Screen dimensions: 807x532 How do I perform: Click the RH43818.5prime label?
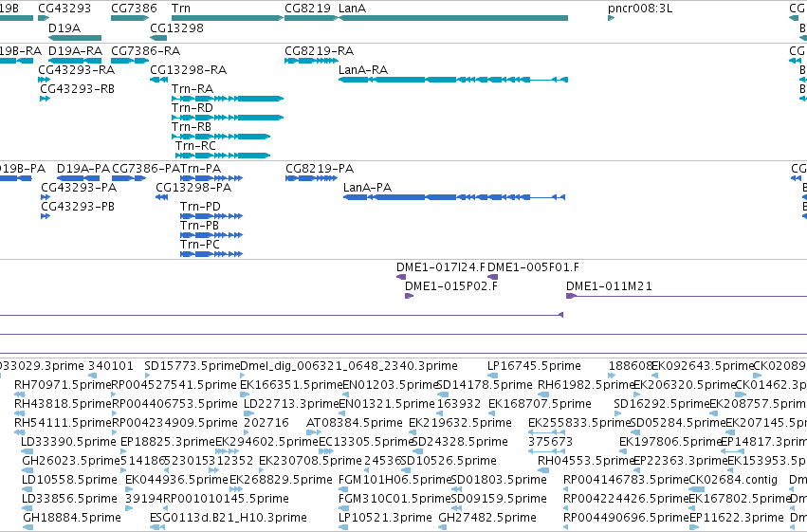63,404
